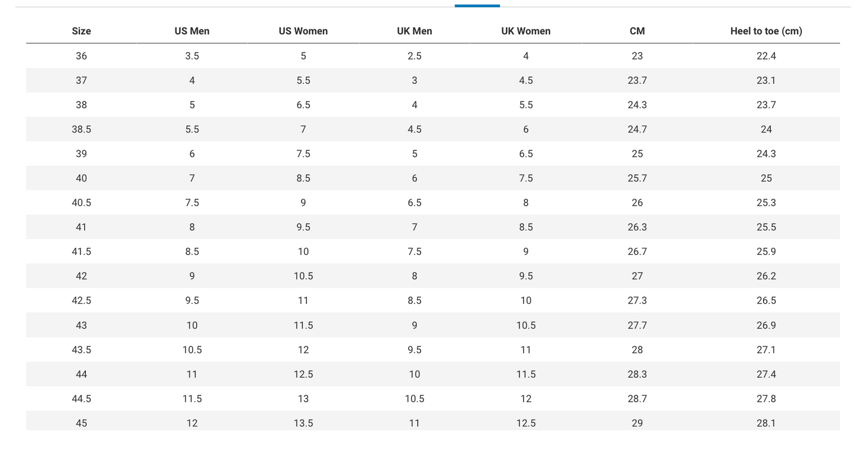
Task: Click the US Women column header
Action: [x=303, y=31]
